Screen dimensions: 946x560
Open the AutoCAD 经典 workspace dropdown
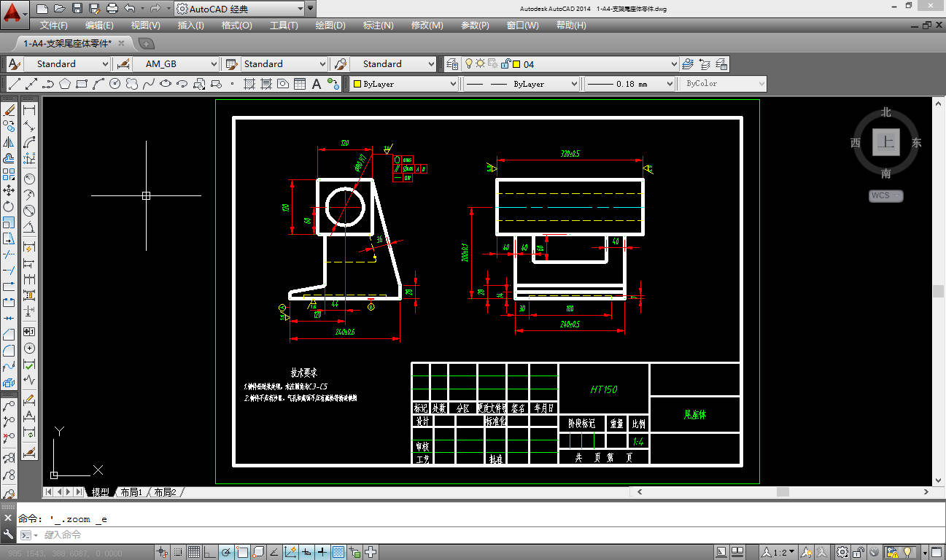(x=239, y=9)
